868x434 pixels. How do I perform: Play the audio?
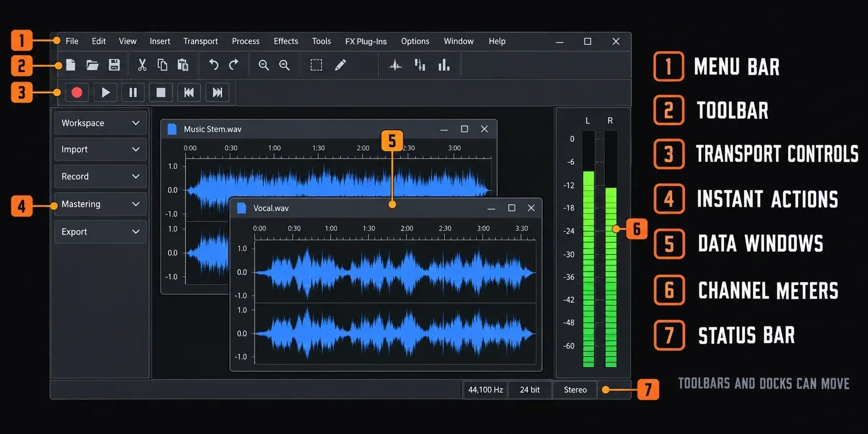point(105,92)
